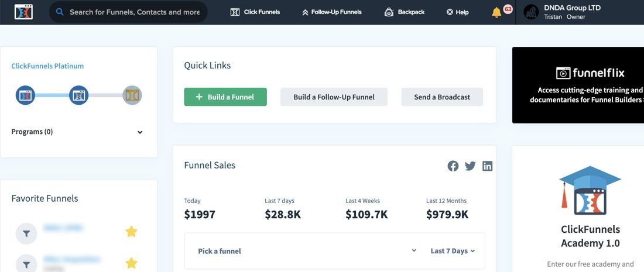This screenshot has height=272, width=644.
Task: Click the gold third plan level icon
Action: point(132,95)
